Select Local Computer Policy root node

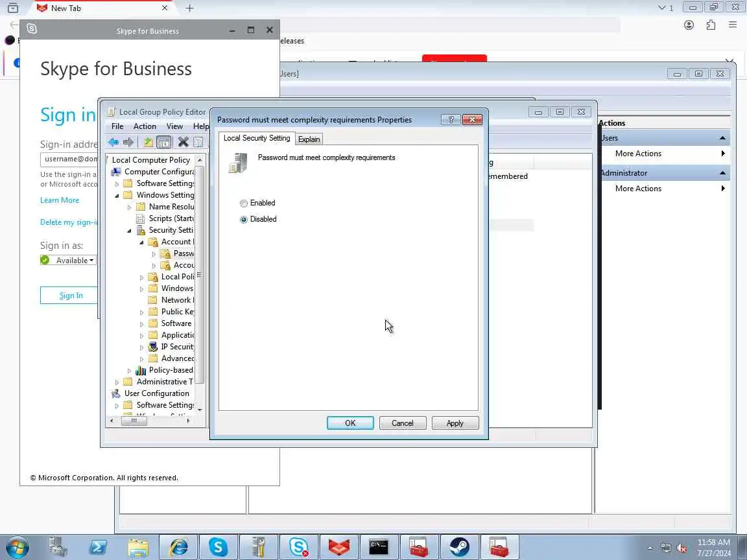point(151,160)
